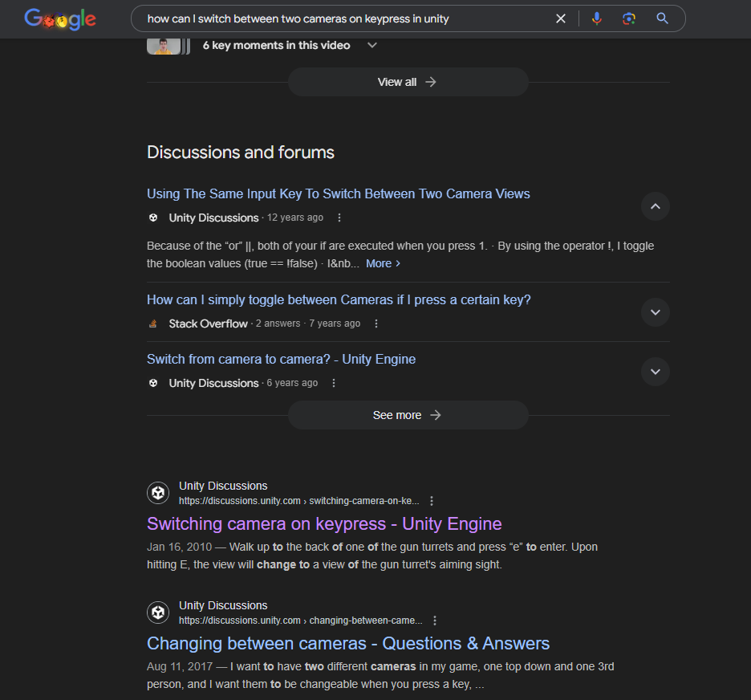
Task: Expand the 6 key moments dropdown
Action: pos(371,46)
